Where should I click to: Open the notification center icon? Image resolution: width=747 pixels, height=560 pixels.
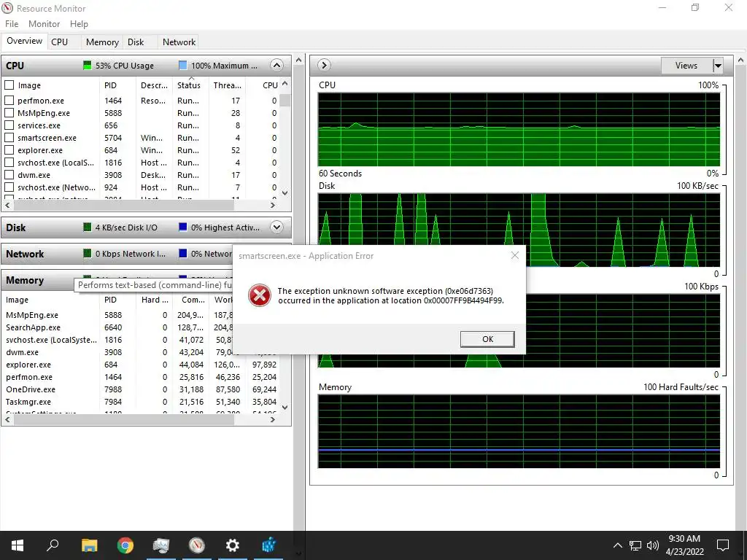pos(723,545)
